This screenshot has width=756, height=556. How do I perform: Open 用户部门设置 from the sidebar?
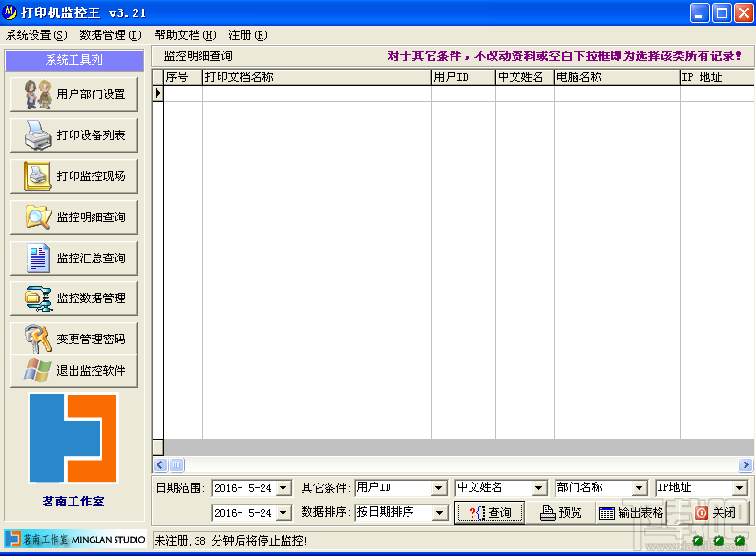74,94
